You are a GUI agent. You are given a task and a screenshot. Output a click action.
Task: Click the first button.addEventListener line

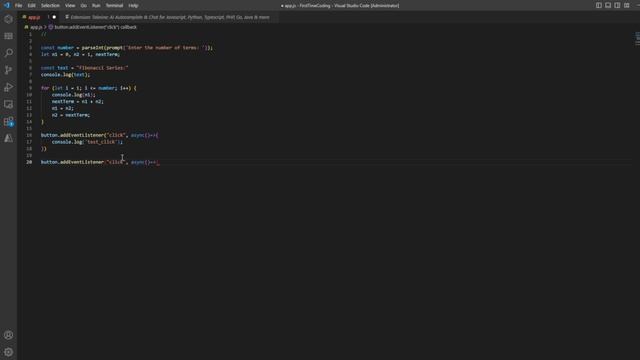[x=100, y=135]
